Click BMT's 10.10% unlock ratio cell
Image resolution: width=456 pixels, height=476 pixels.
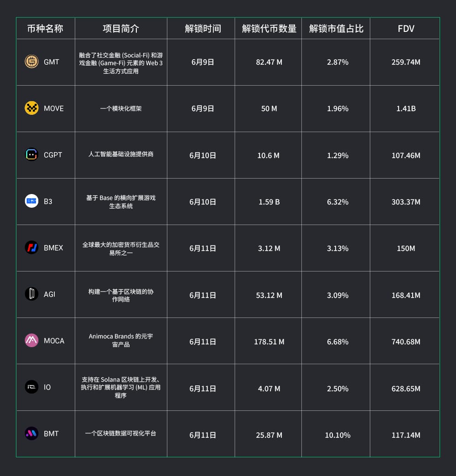click(x=337, y=435)
